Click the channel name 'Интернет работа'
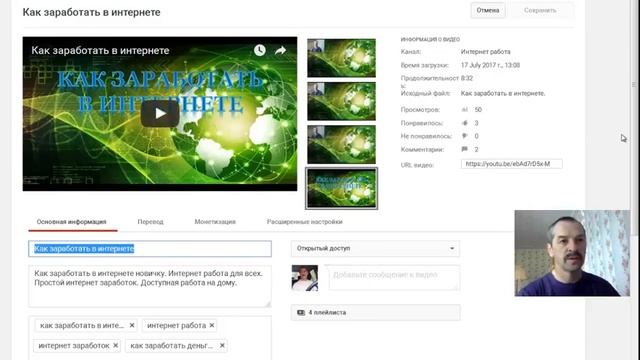This screenshot has width=640, height=360. [x=485, y=52]
